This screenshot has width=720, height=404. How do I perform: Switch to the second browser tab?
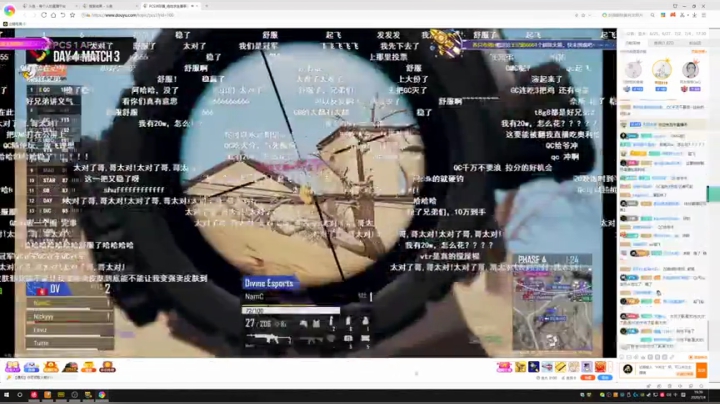tap(109, 6)
